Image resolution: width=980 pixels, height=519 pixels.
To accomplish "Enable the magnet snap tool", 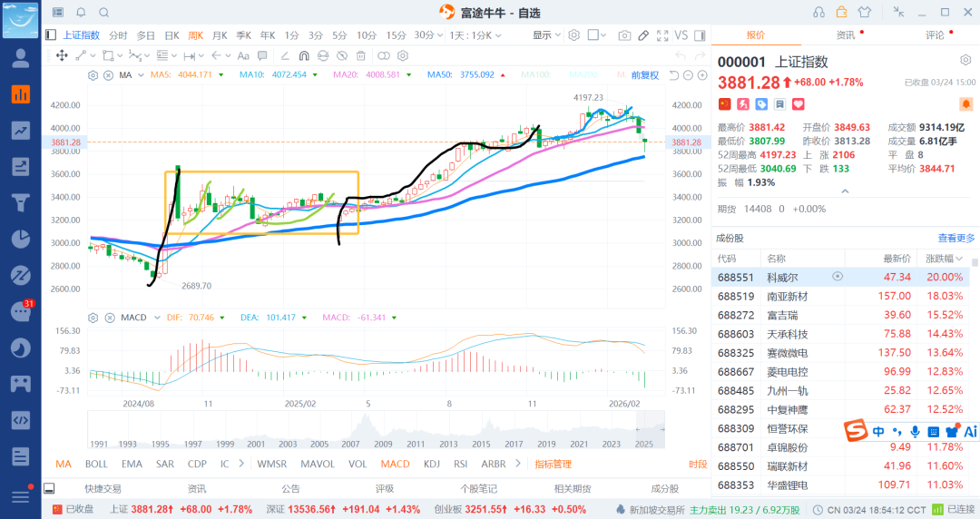I will click(304, 55).
